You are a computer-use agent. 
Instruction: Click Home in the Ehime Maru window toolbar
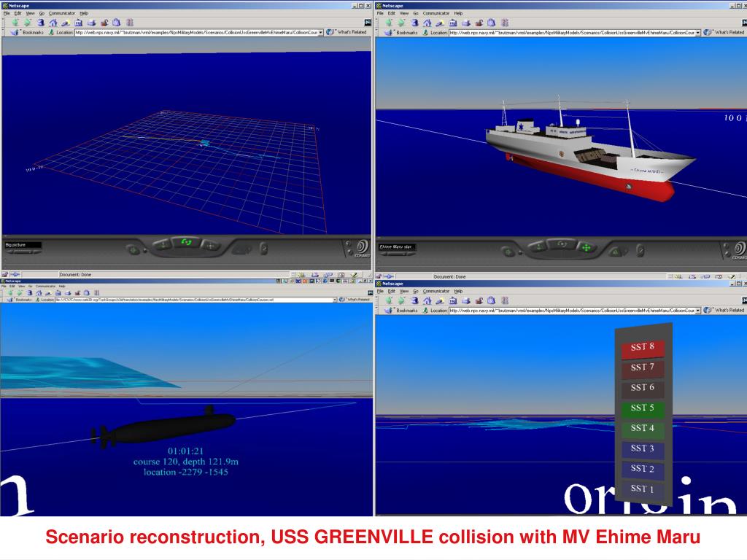pos(427,23)
